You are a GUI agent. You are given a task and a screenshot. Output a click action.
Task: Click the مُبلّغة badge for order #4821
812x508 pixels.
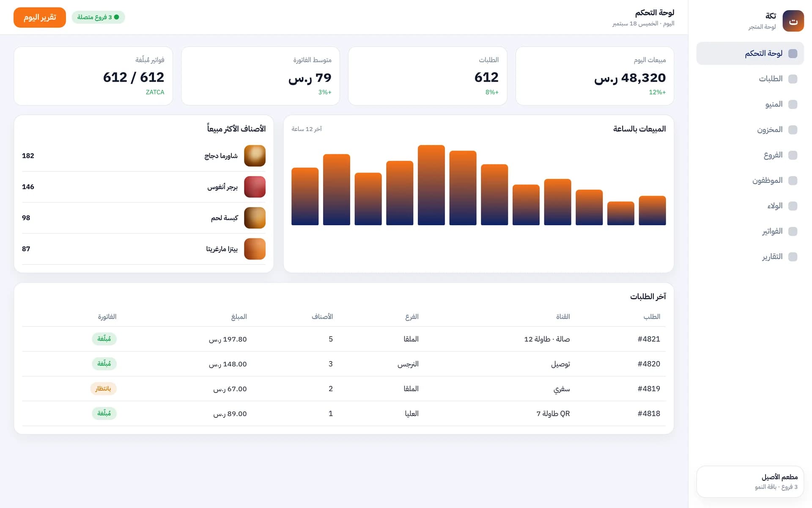pos(104,339)
